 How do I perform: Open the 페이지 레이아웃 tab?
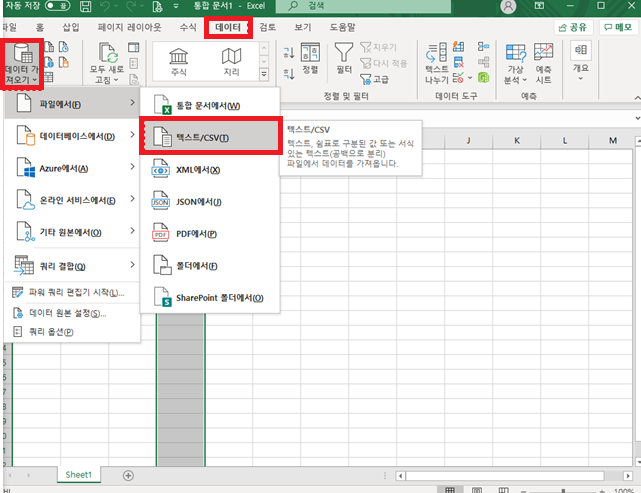[x=129, y=27]
